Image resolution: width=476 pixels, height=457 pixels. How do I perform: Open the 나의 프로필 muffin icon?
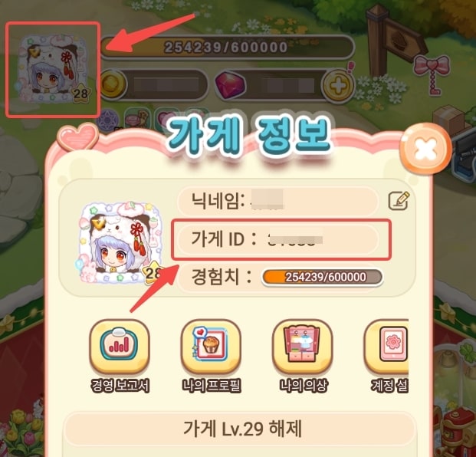click(211, 347)
